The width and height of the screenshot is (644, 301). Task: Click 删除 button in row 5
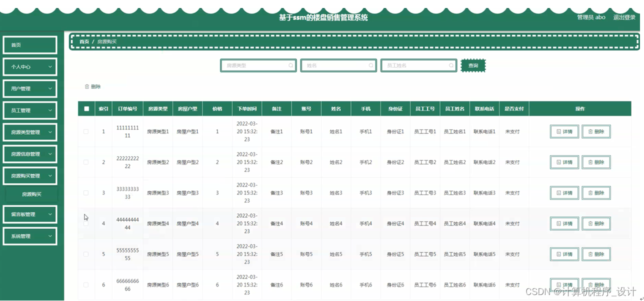[596, 254]
